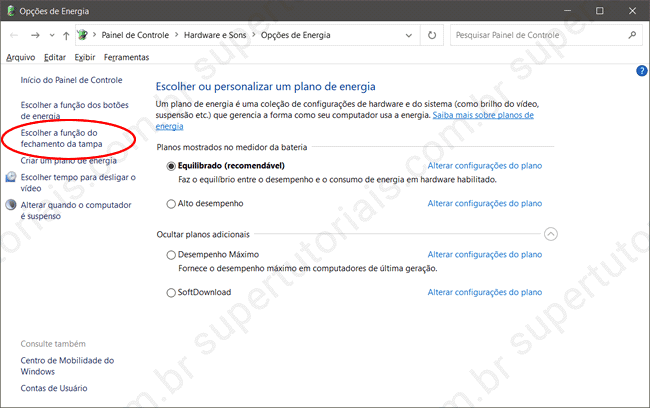This screenshot has height=408, width=650.
Task: Open 'Escolher a função do fechamento da tampa'
Action: [61, 138]
